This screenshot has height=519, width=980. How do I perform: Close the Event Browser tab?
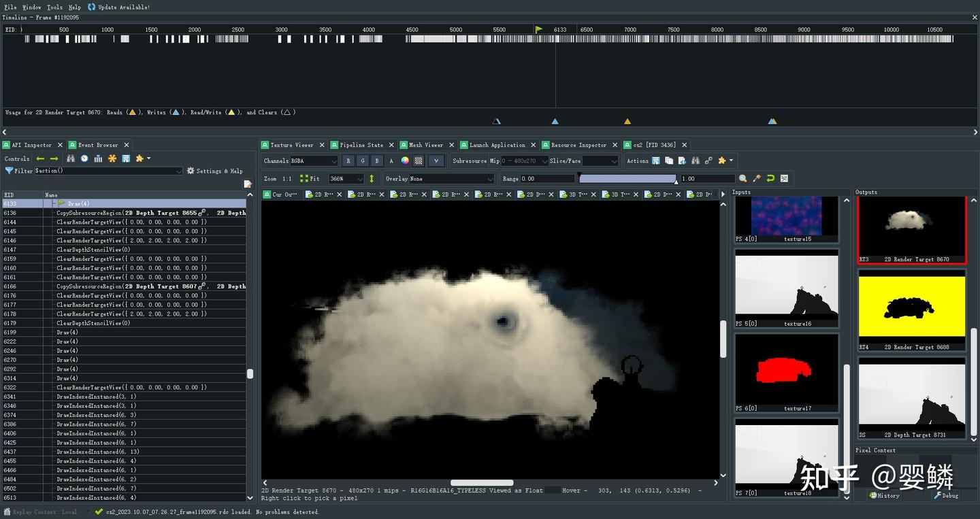click(126, 145)
